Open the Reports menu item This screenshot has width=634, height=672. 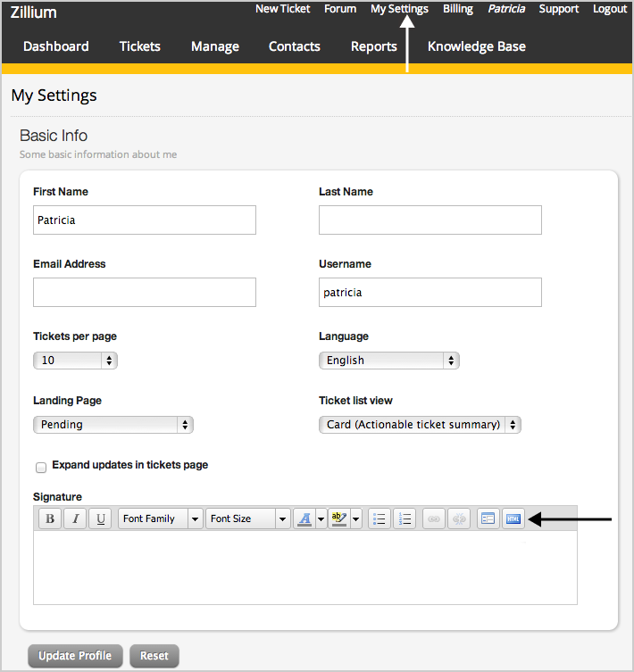[373, 46]
